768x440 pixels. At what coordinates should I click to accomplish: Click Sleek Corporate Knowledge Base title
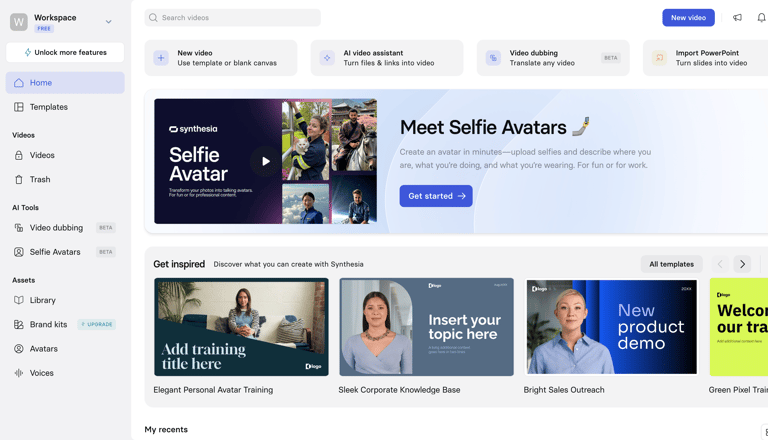pyautogui.click(x=399, y=390)
